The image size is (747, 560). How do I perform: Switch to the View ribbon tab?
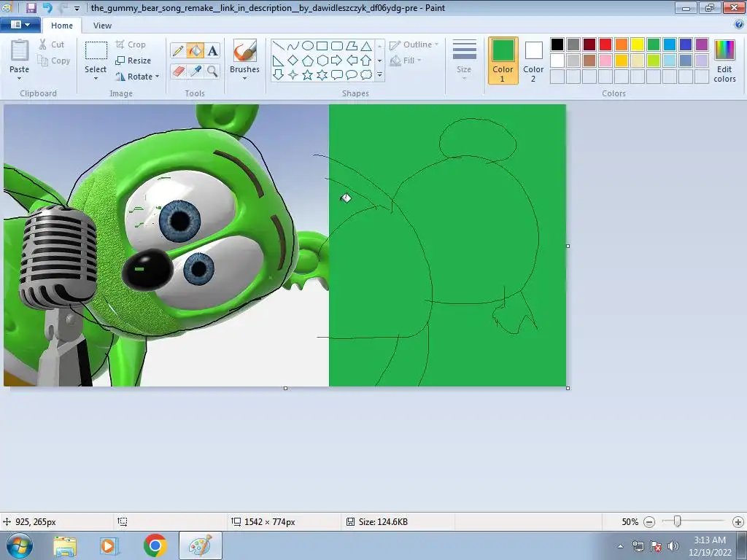(x=102, y=26)
